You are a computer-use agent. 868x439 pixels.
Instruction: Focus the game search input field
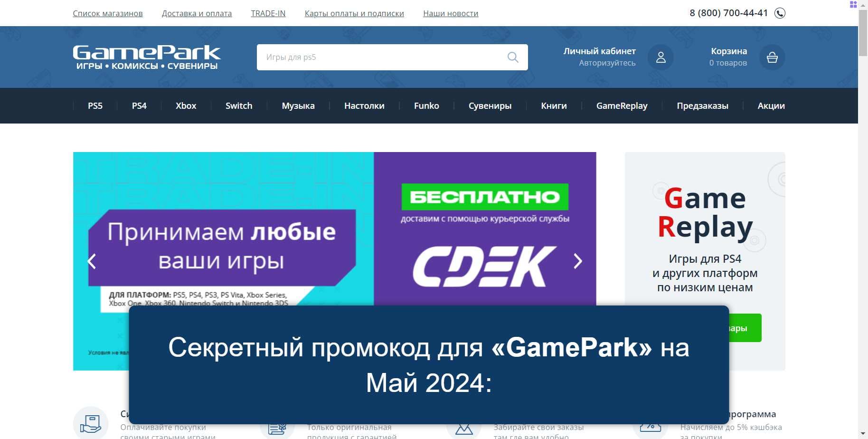pyautogui.click(x=380, y=57)
